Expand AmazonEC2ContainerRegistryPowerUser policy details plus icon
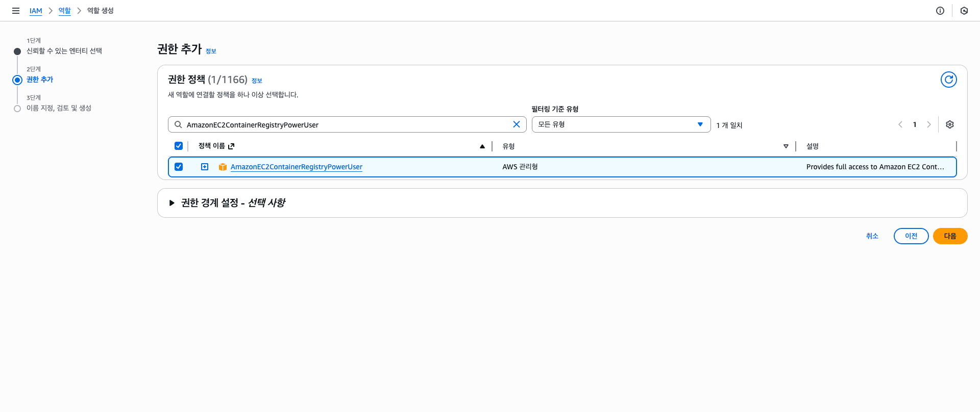The width and height of the screenshot is (980, 412). [205, 167]
